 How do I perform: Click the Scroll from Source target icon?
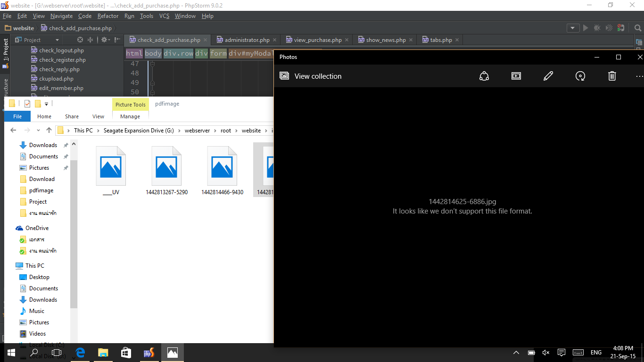(80, 40)
